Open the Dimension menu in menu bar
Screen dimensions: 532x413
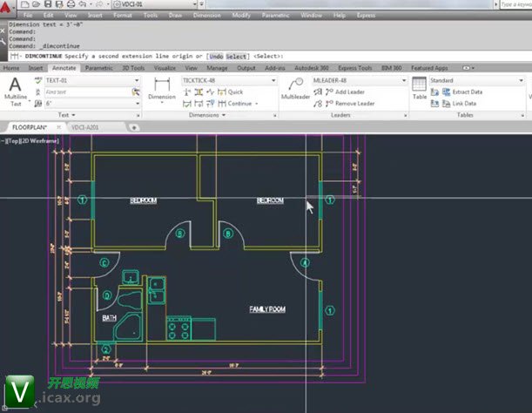coord(206,16)
